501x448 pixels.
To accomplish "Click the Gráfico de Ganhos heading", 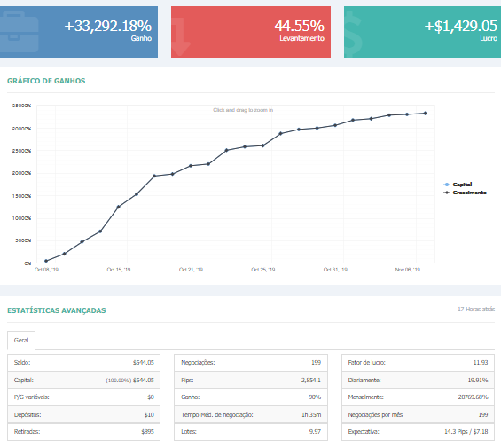I will click(46, 81).
